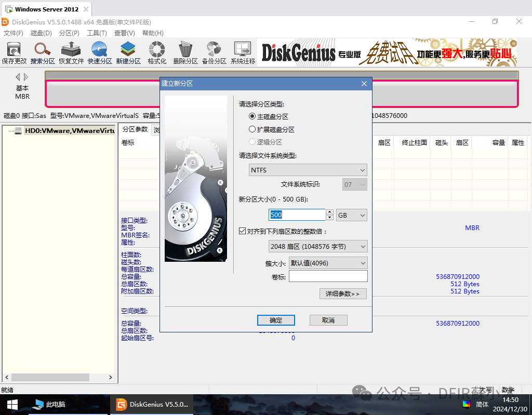The image size is (532, 415).
Task: Click the colorful tray icon
Action: coord(467,404)
